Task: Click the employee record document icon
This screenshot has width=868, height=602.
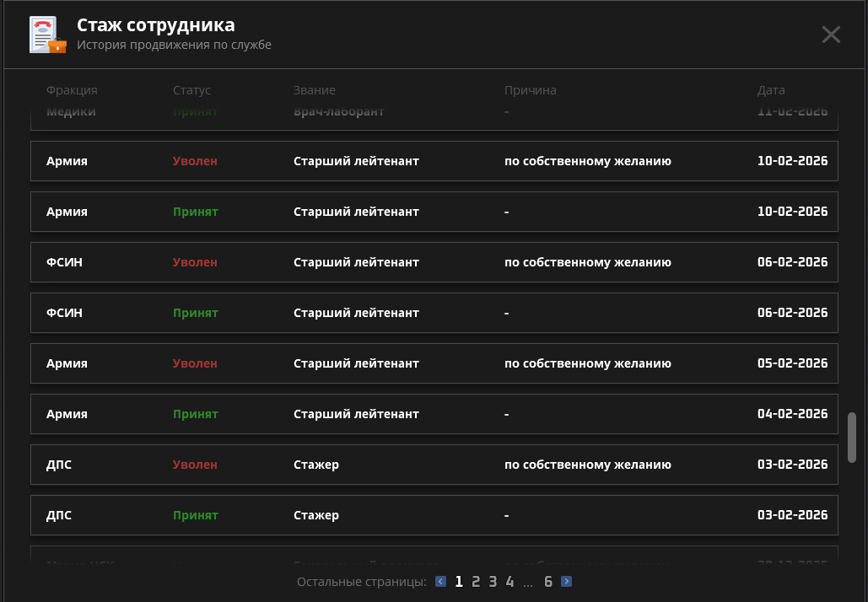Action: point(46,35)
